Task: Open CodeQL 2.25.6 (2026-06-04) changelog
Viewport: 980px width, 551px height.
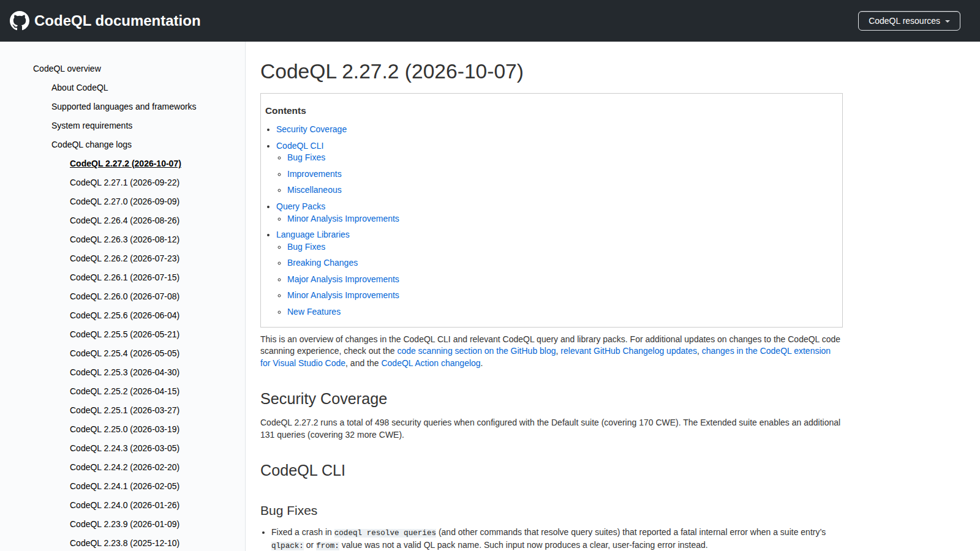Action: click(x=124, y=315)
